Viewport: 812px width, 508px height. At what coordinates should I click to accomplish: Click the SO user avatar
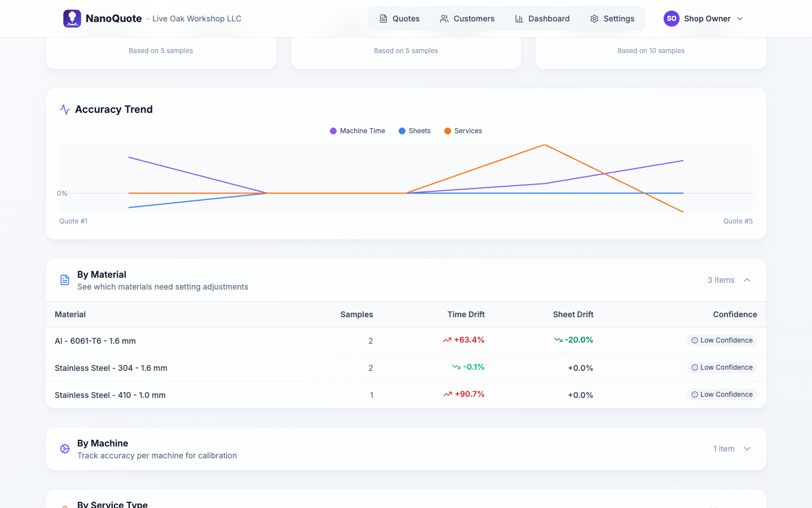(671, 19)
